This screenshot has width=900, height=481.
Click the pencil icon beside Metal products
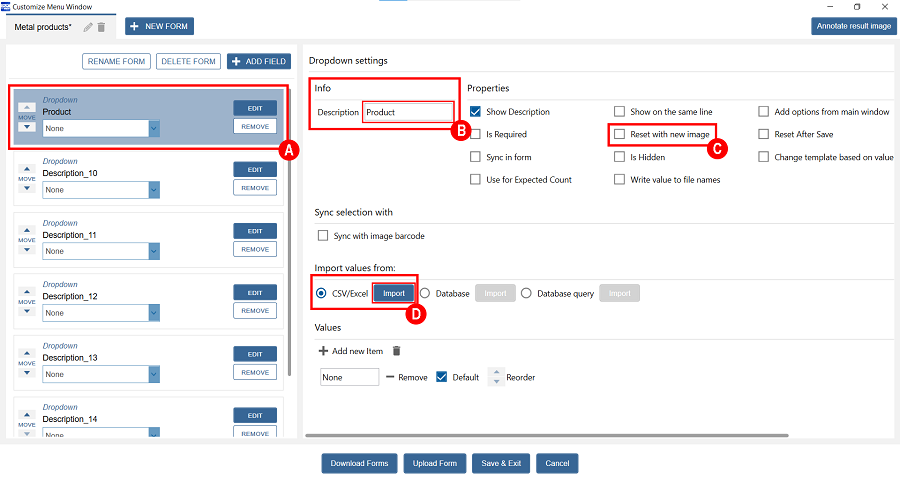89,27
